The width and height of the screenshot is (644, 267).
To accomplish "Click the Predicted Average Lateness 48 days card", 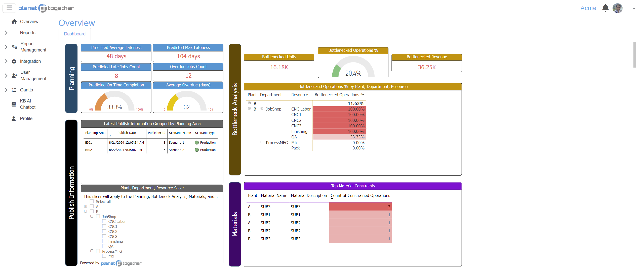I will click(x=116, y=53).
